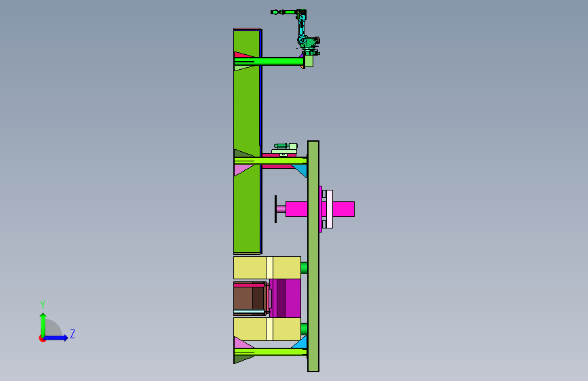Image resolution: width=588 pixels, height=381 pixels.
Task: Select the black disk at shaft end
Action: [x=275, y=209]
